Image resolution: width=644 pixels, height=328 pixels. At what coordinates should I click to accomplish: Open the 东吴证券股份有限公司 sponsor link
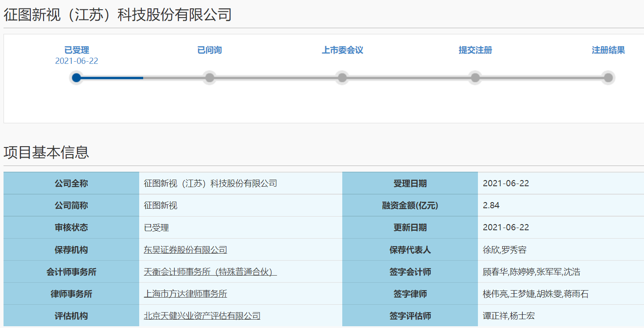185,250
